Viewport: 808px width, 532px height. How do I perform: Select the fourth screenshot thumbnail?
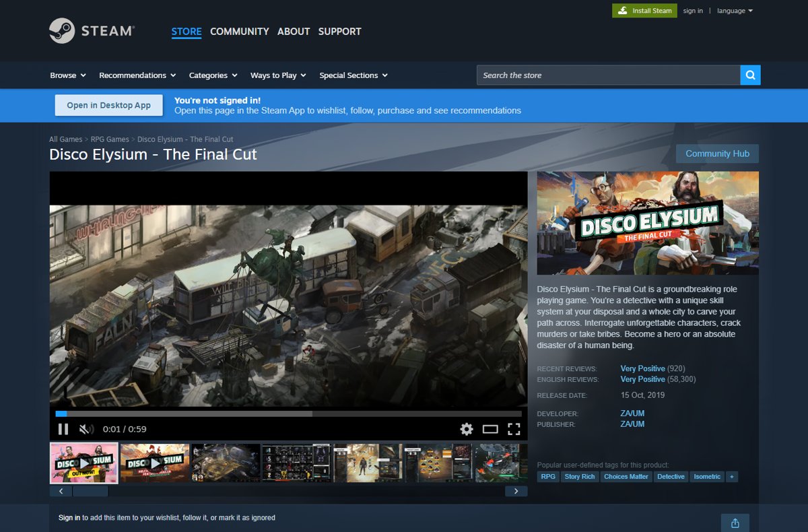point(296,463)
